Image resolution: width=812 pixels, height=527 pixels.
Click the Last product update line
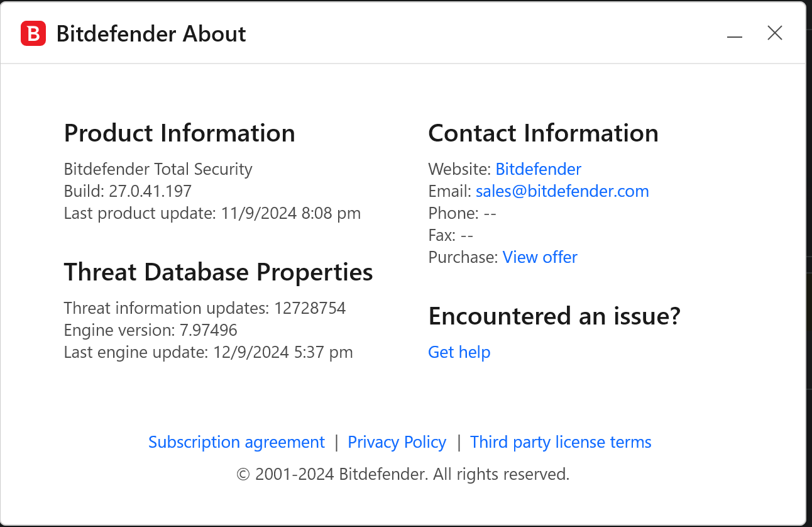tap(212, 213)
